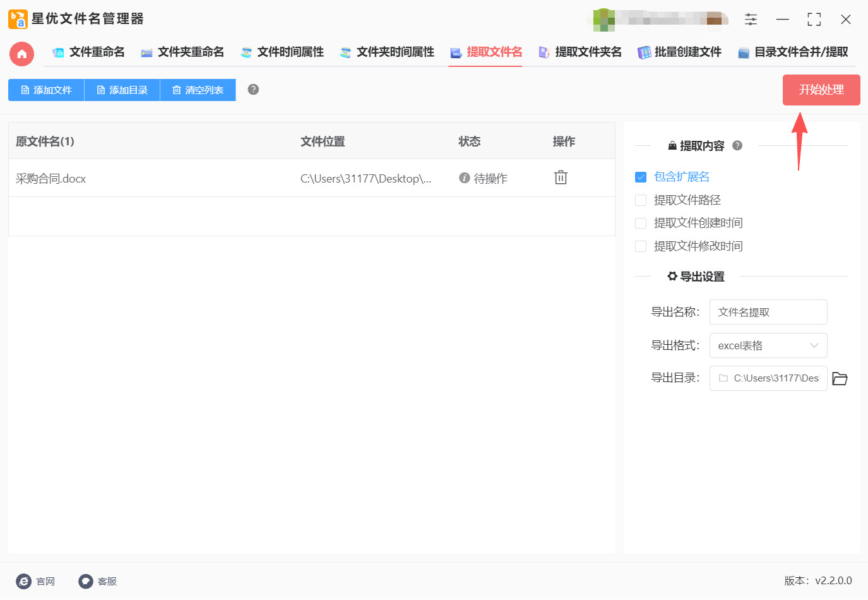This screenshot has height=600, width=868.
Task: Uncheck the 包含扩展名 checkbox
Action: click(641, 177)
